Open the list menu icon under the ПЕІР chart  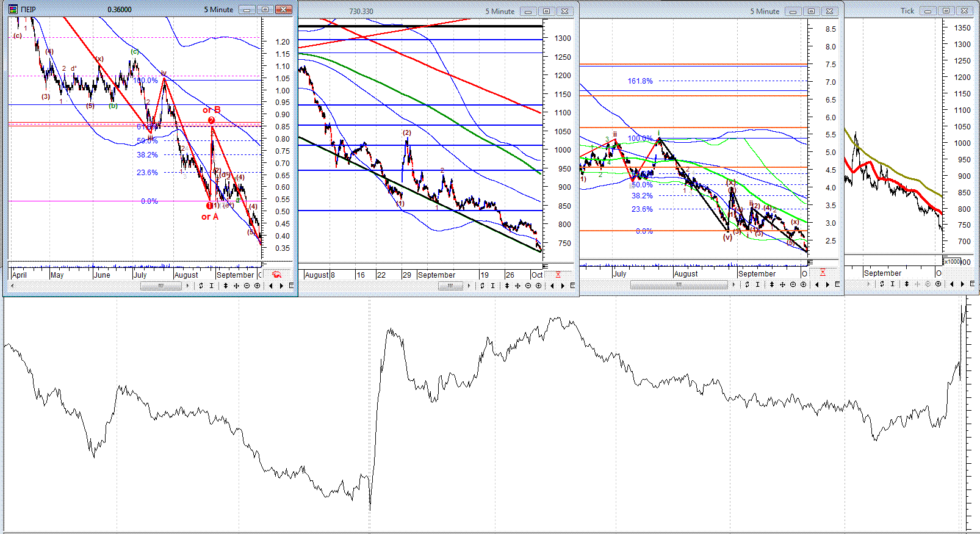[x=291, y=286]
